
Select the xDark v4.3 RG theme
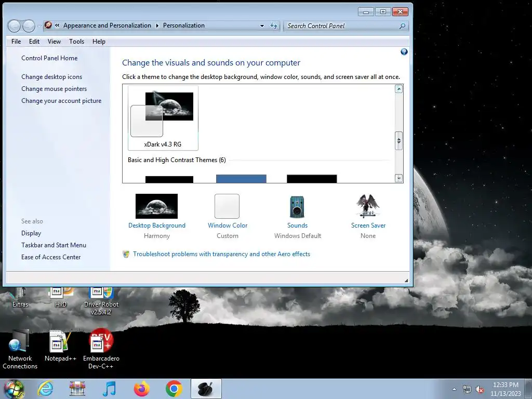163,118
